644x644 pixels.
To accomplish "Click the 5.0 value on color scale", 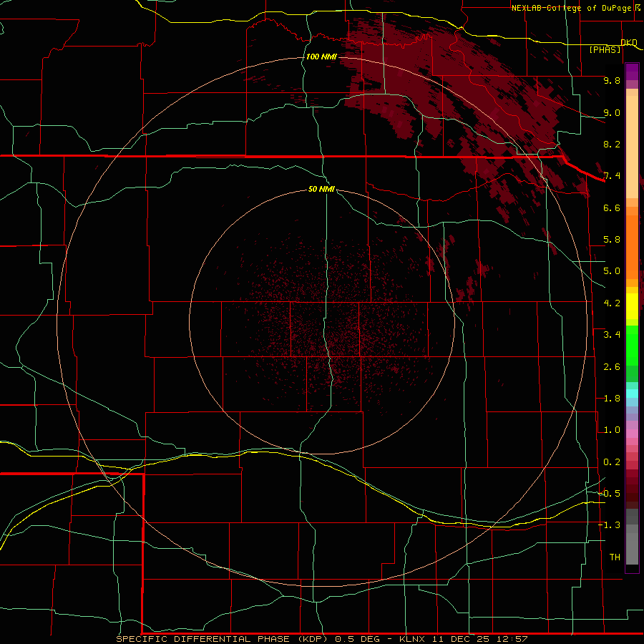I will (612, 271).
